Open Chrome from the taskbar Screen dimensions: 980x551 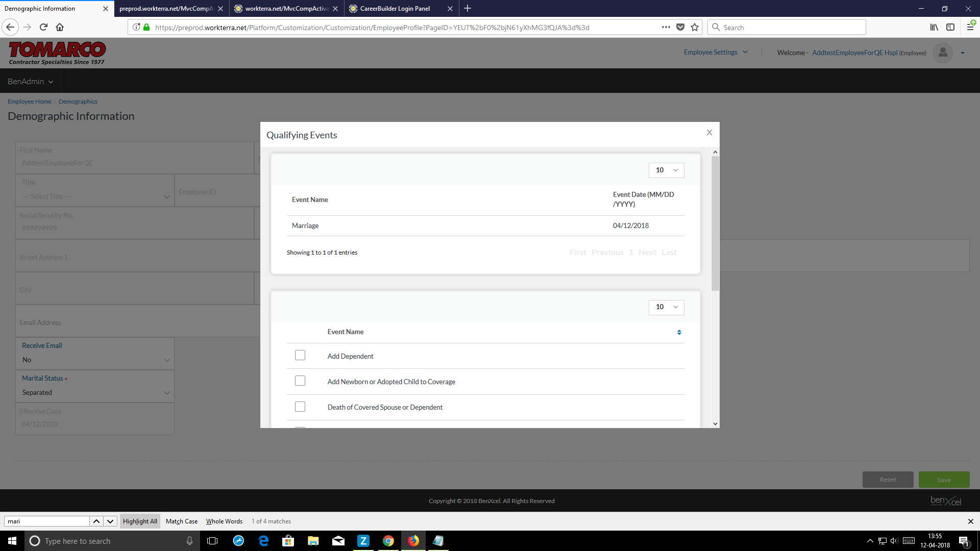point(388,541)
